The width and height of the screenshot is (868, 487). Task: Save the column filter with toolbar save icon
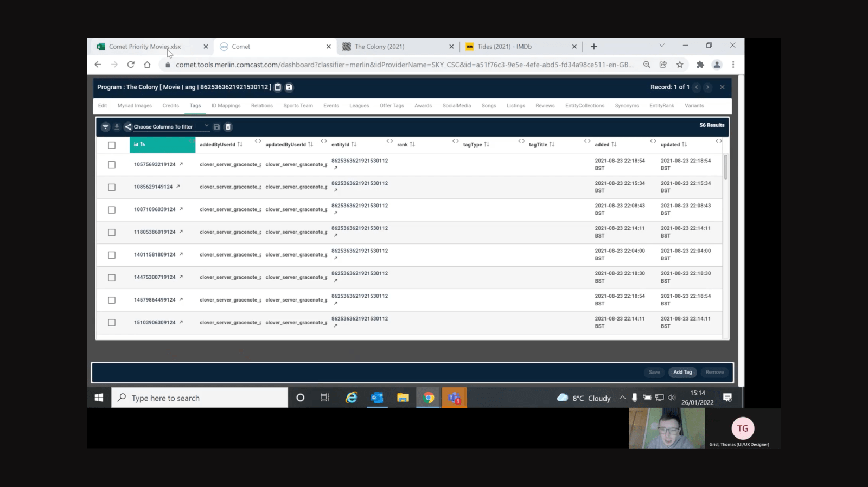216,127
